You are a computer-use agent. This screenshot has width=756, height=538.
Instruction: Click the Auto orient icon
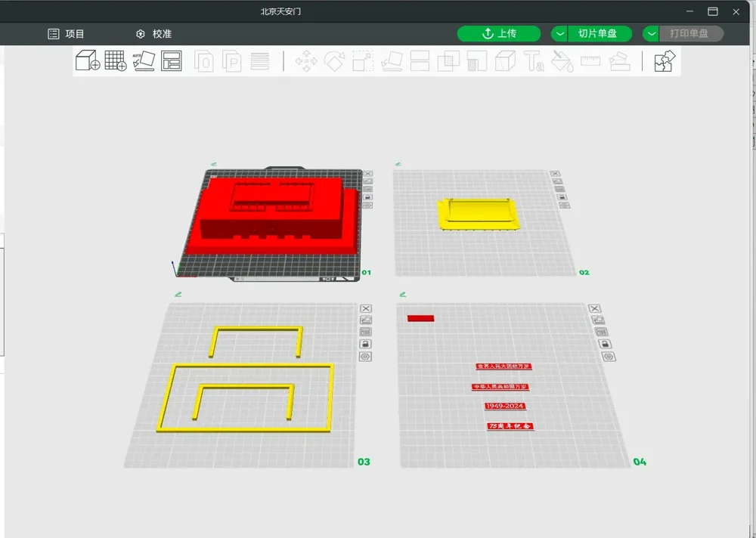click(144, 60)
